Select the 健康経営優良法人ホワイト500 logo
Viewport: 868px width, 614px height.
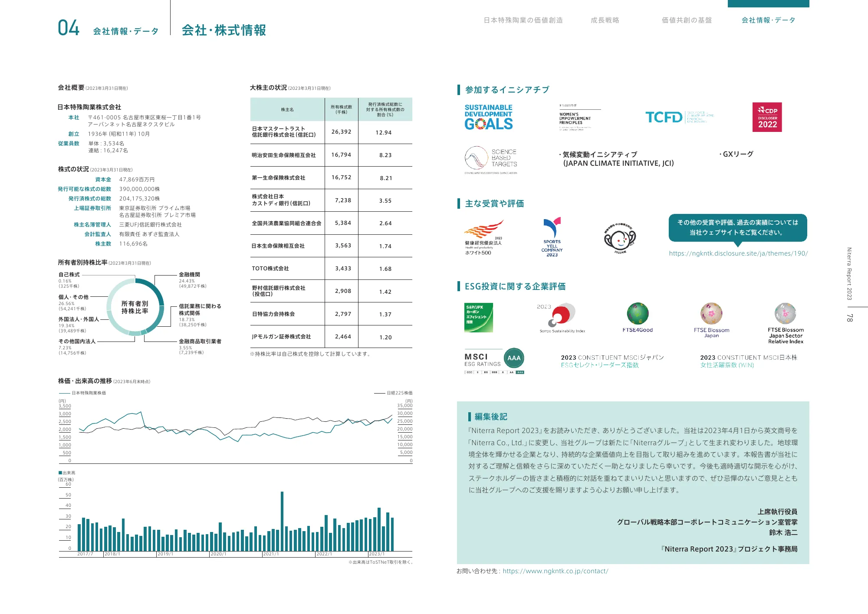pyautogui.click(x=484, y=236)
